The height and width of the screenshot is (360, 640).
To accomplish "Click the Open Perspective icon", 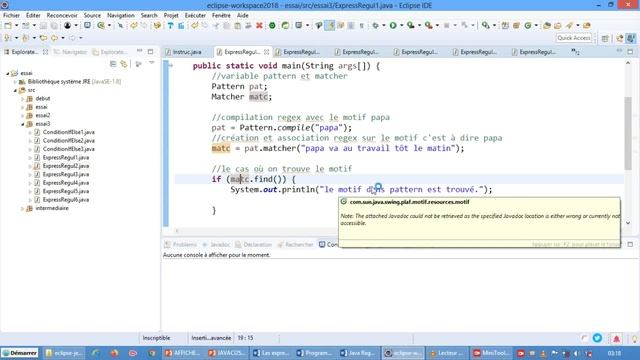I will 605,38.
